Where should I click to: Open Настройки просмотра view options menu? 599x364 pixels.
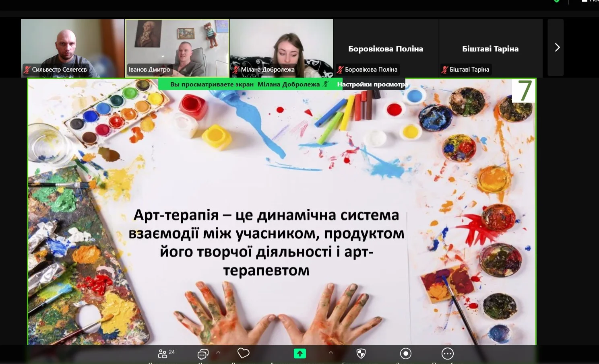point(372,84)
